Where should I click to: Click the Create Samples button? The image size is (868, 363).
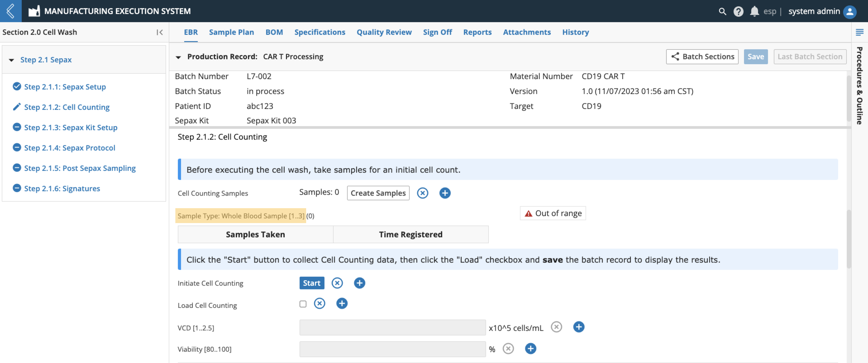coord(378,193)
